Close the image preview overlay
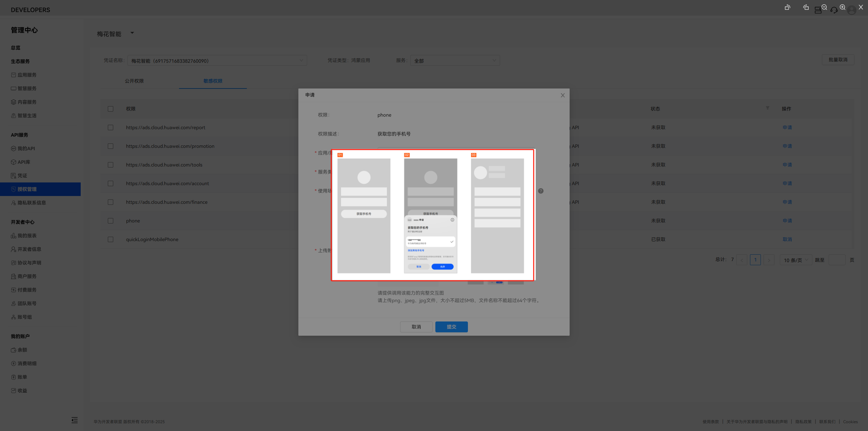The width and height of the screenshot is (868, 431). [861, 7]
